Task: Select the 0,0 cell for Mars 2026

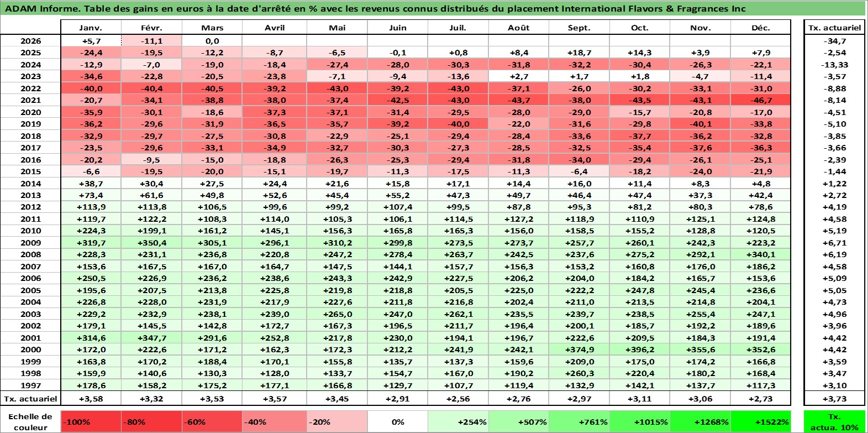Action: pos(212,41)
